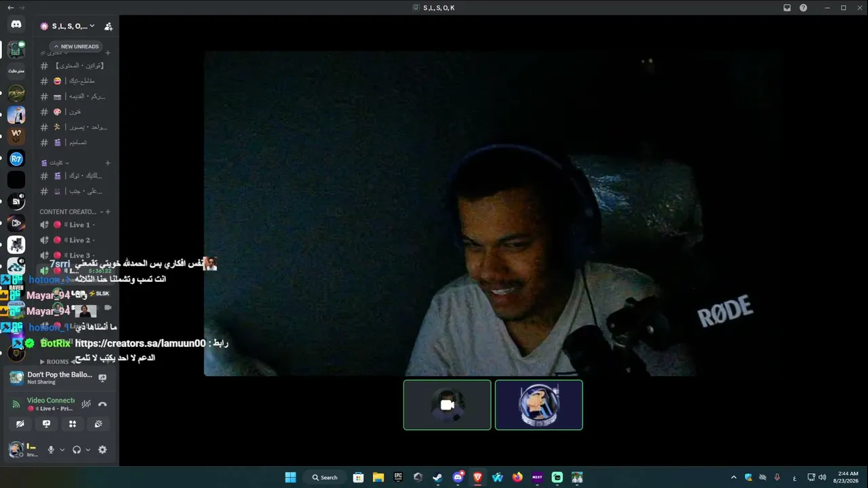This screenshot has width=868, height=488.
Task: Open user settings gear
Action: [102, 449]
